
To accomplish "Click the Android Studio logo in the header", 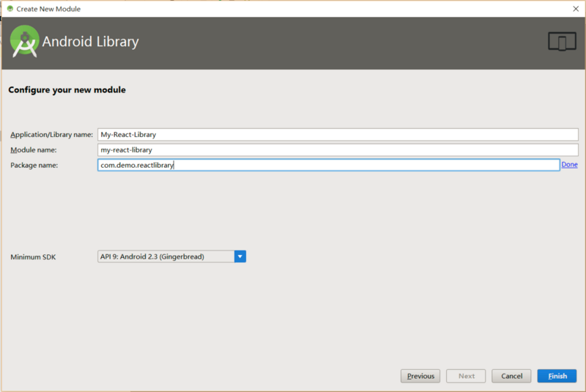I will (24, 41).
